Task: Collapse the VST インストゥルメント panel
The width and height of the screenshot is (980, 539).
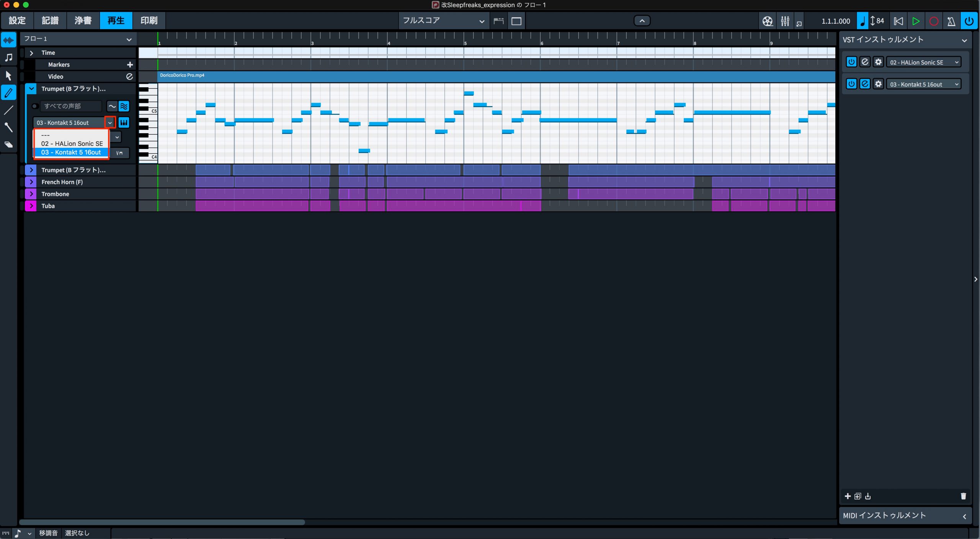Action: 964,40
